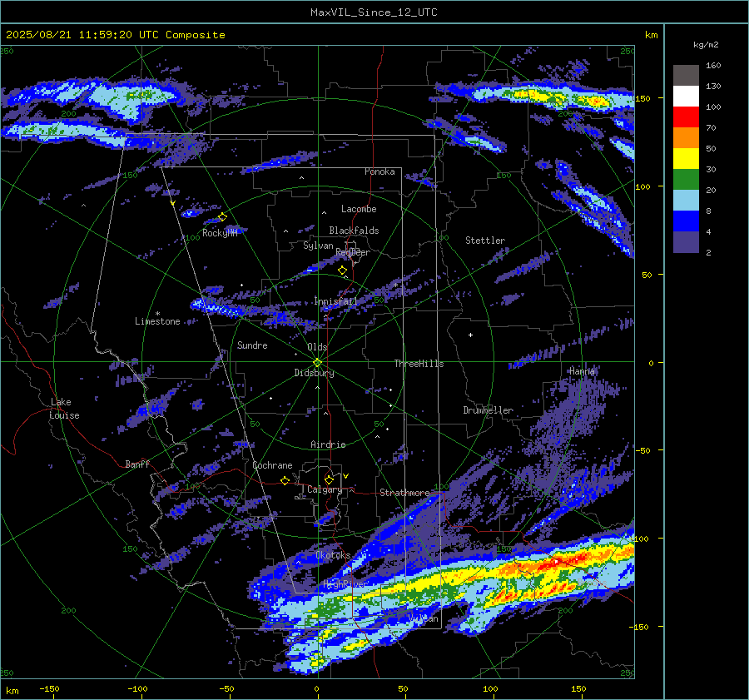Viewport: 749px width, 700px height.
Task: Click the Innisfail city label
Action: pos(335,301)
